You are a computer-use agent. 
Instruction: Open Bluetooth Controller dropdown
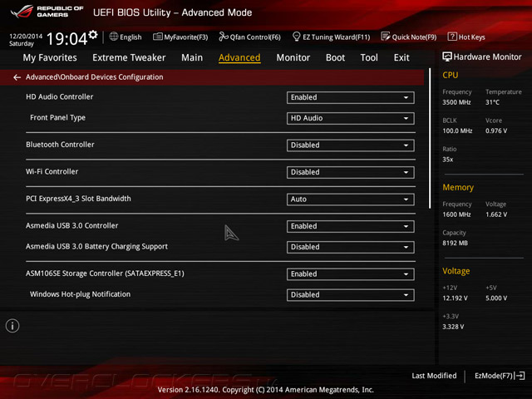pyautogui.click(x=350, y=145)
